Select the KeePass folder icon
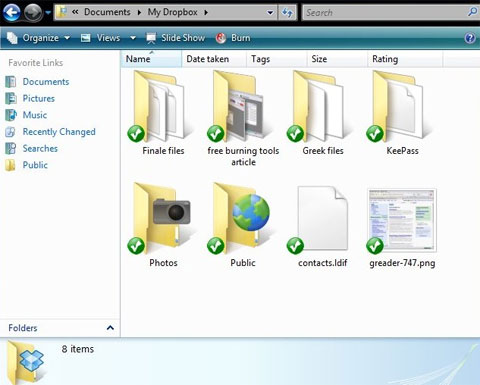Viewport: 480px width, 385px height. point(398,106)
